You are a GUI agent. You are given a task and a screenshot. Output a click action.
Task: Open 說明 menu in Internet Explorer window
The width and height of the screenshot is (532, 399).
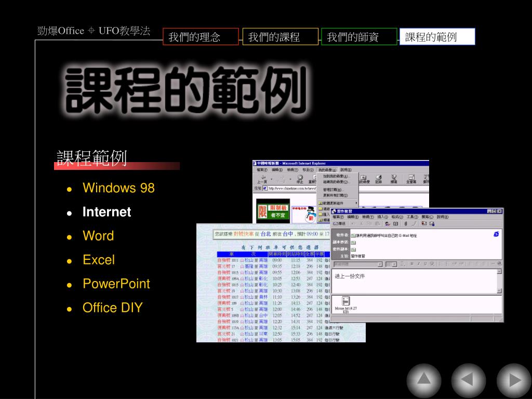click(345, 170)
